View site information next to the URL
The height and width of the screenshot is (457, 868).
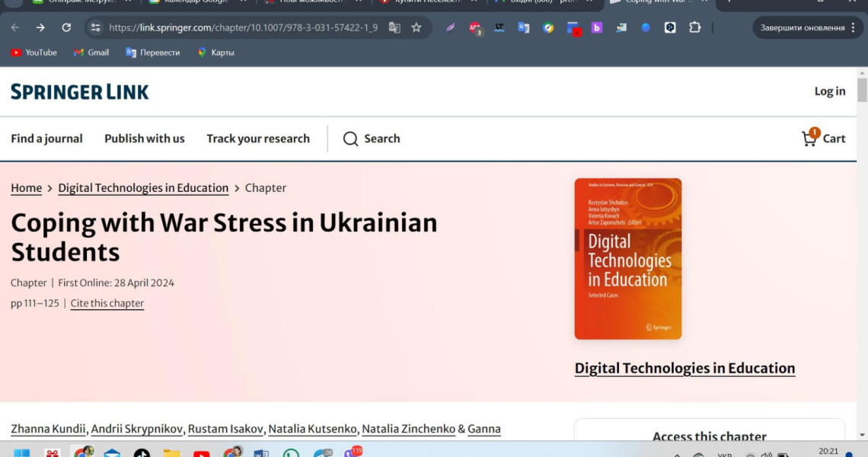96,27
